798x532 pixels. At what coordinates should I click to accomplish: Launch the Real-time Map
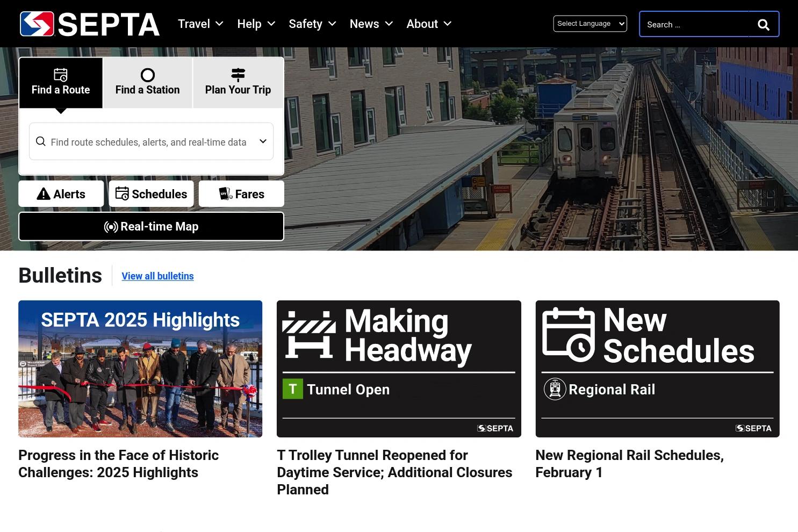(152, 227)
